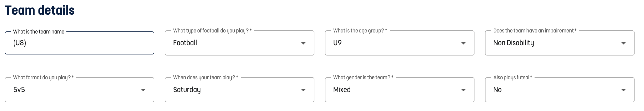Open the team play day dropdown
The width and height of the screenshot is (644, 111).
(239, 90)
